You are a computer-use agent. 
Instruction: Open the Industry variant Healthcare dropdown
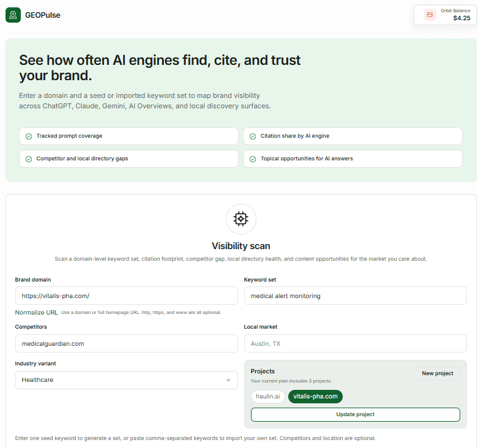127,379
